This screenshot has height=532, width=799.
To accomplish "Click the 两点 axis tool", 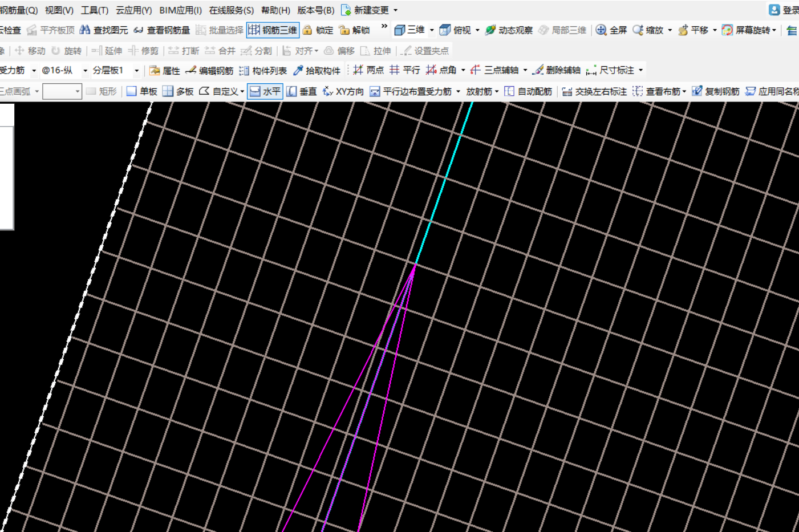I will (x=368, y=70).
